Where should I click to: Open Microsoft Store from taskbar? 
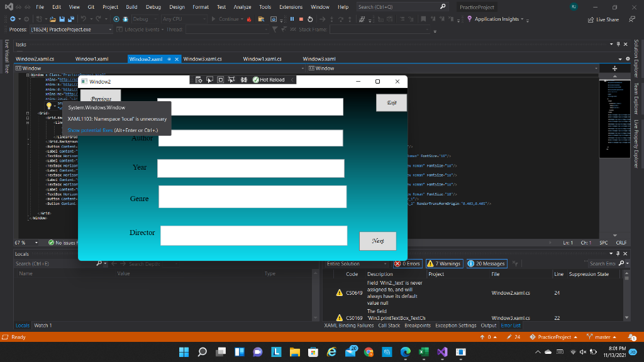(x=313, y=352)
